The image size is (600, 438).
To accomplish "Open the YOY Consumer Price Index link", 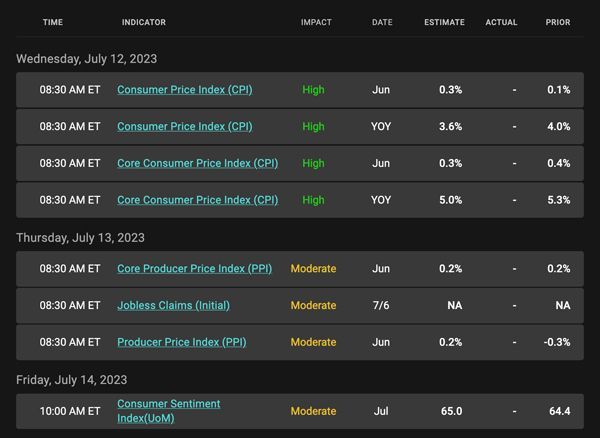I will [184, 127].
